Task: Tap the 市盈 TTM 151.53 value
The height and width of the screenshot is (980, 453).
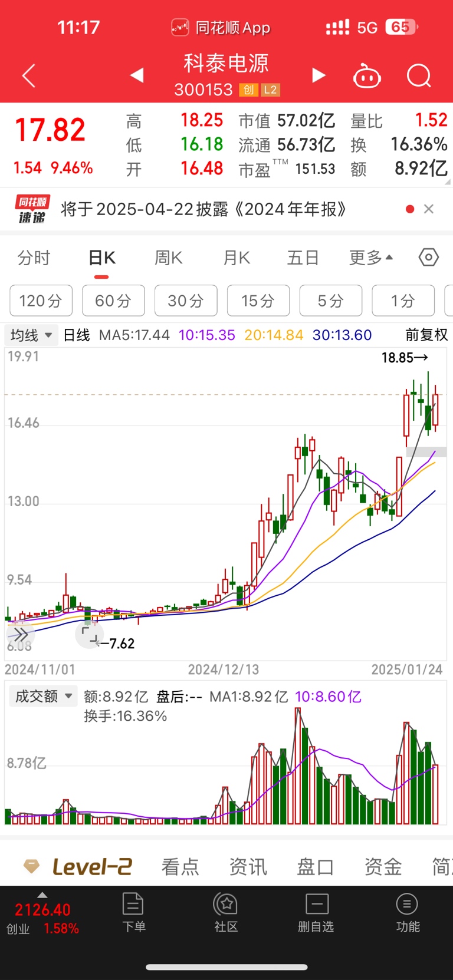Action: click(287, 169)
